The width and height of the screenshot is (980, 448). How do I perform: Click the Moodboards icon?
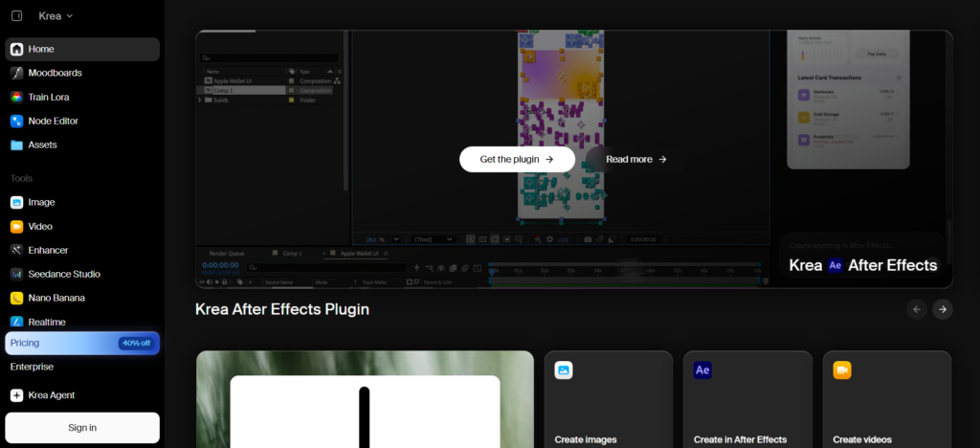click(x=17, y=73)
